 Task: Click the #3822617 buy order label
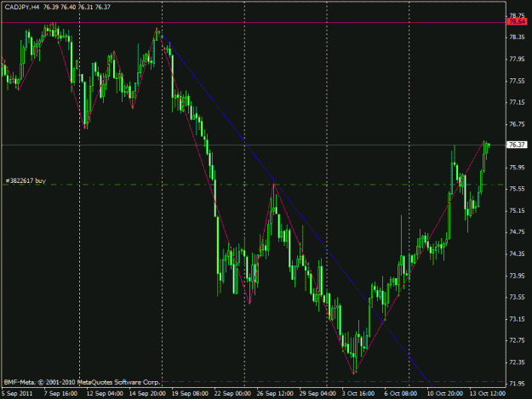tap(26, 180)
